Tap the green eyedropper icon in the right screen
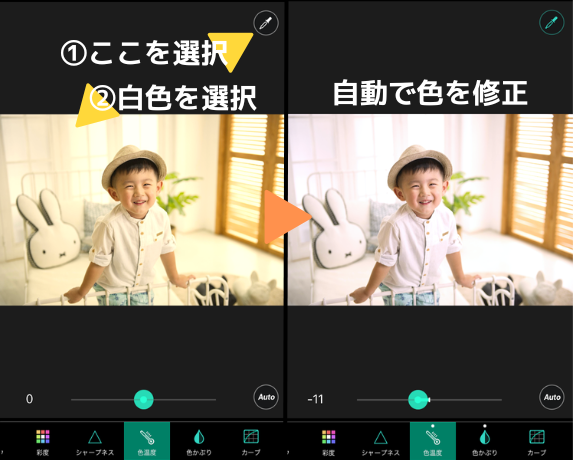The height and width of the screenshot is (460, 573). pyautogui.click(x=551, y=23)
